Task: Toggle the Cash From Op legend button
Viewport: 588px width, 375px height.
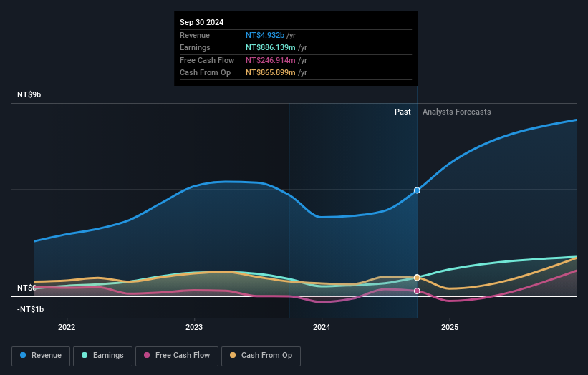Action: pos(261,356)
